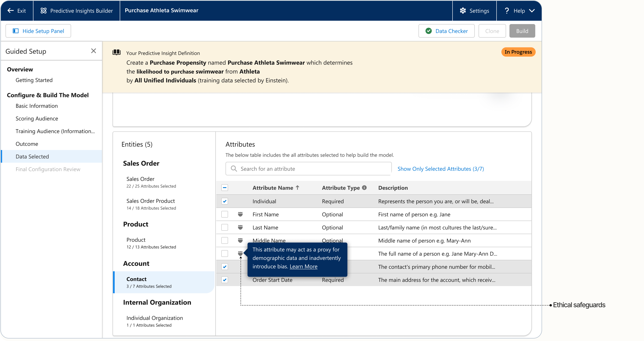Click the Clone button

pyautogui.click(x=492, y=31)
